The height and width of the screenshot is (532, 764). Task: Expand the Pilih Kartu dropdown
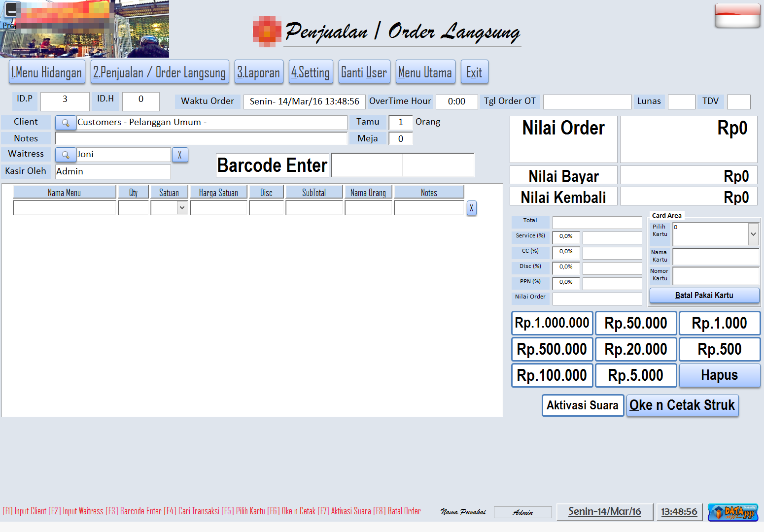[x=753, y=234]
